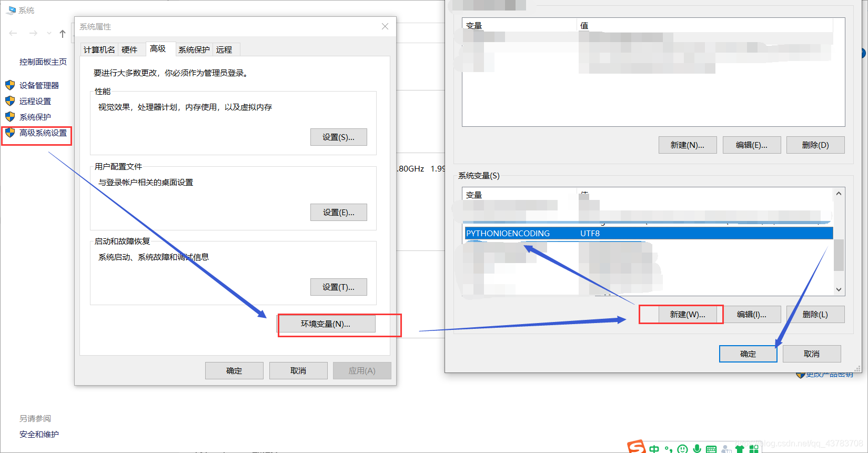Image resolution: width=868 pixels, height=453 pixels.
Task: Cancel environment variables with 取消
Action: click(812, 354)
